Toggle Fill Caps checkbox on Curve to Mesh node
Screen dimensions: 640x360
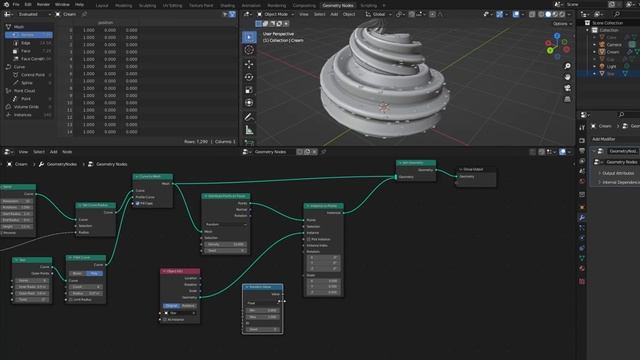click(x=138, y=203)
